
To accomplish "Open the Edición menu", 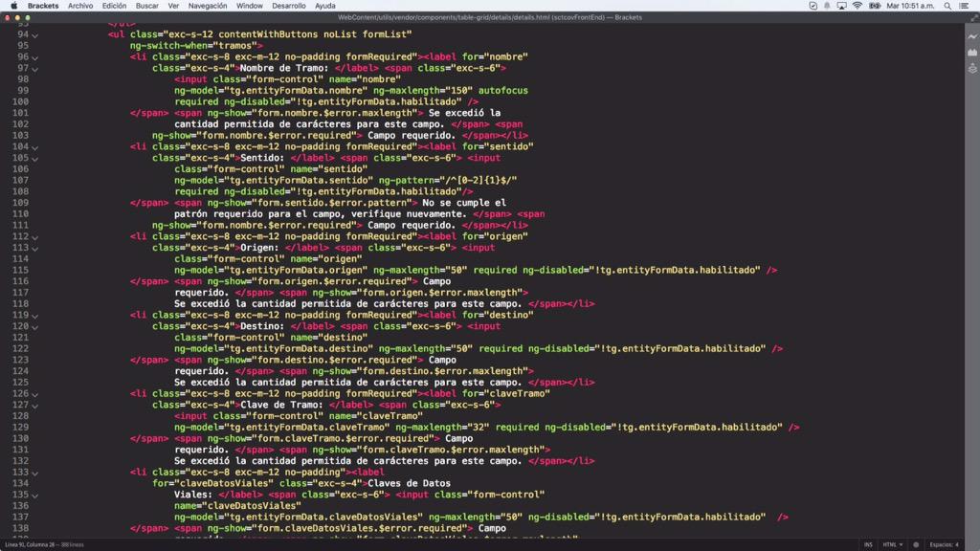I will (x=114, y=6).
